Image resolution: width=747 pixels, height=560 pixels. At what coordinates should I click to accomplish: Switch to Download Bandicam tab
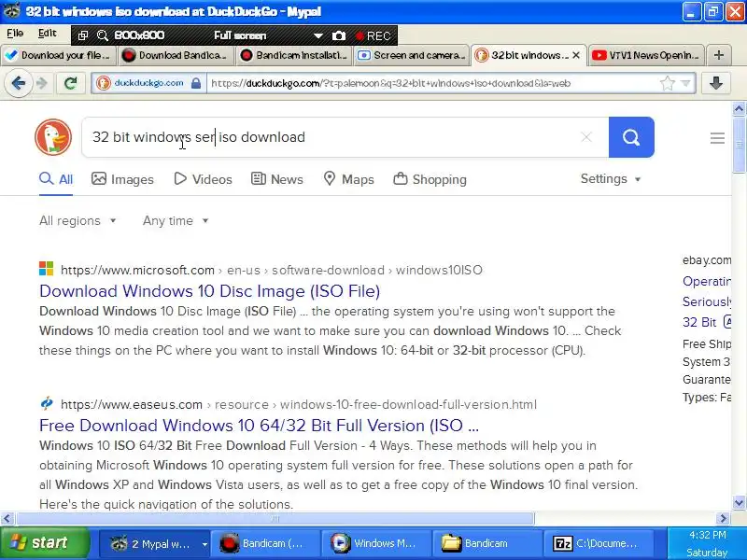pos(176,55)
